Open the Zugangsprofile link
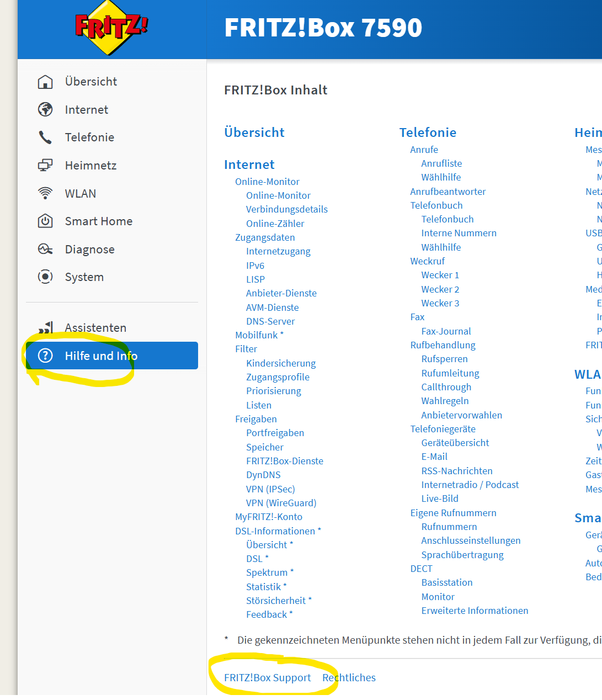 (278, 377)
